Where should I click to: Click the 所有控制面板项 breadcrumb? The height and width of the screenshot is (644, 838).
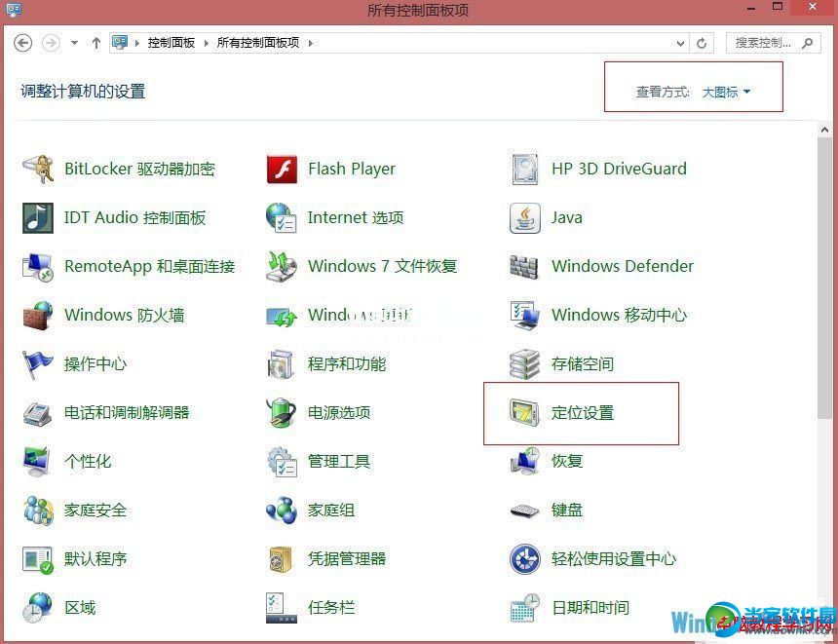[258, 43]
